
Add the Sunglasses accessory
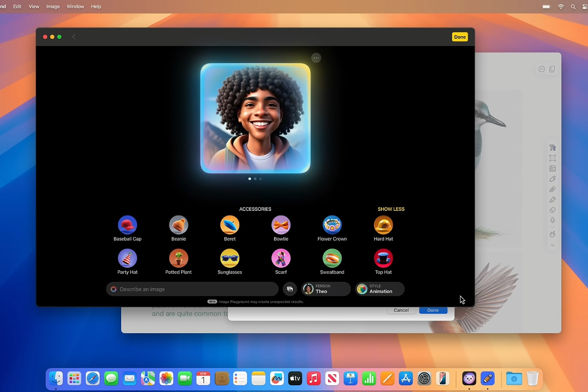230,257
